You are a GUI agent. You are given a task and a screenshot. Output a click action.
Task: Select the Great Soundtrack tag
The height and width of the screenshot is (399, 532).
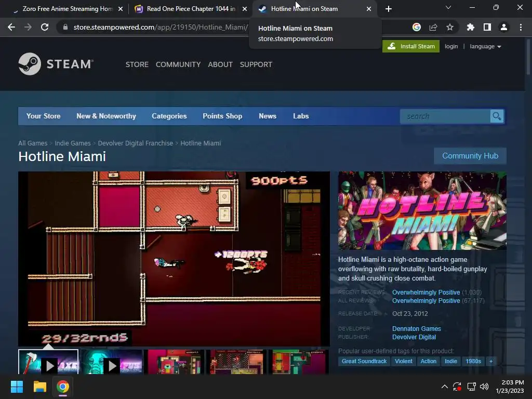pyautogui.click(x=364, y=362)
